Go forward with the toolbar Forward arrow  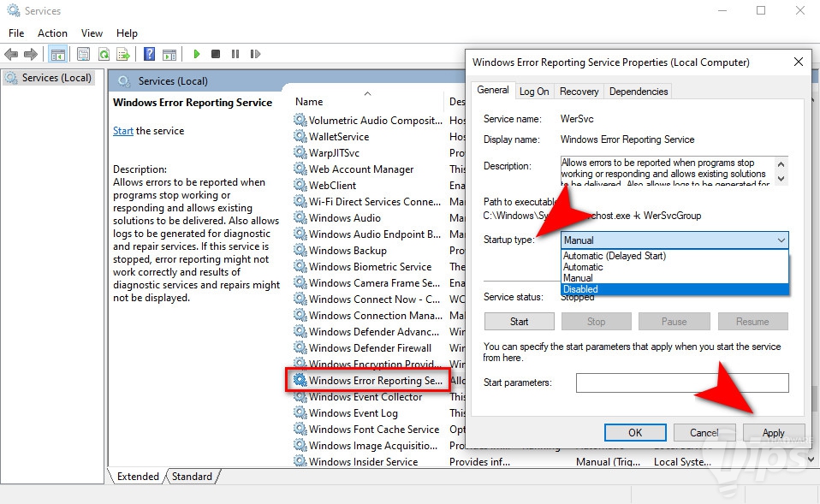[31, 54]
